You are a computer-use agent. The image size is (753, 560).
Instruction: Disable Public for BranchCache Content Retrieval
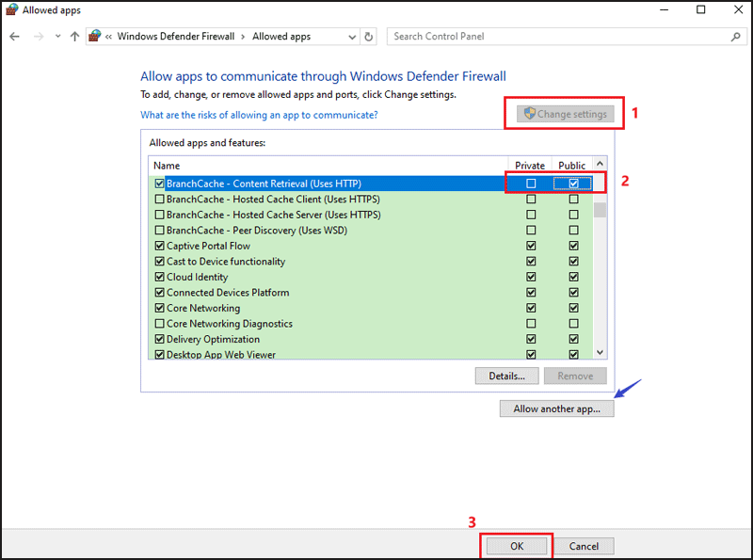tap(573, 184)
